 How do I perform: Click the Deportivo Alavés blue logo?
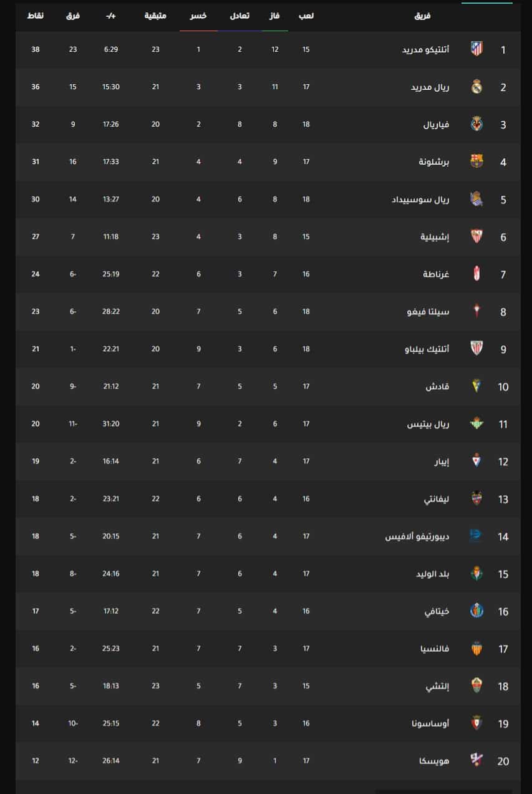(x=476, y=536)
